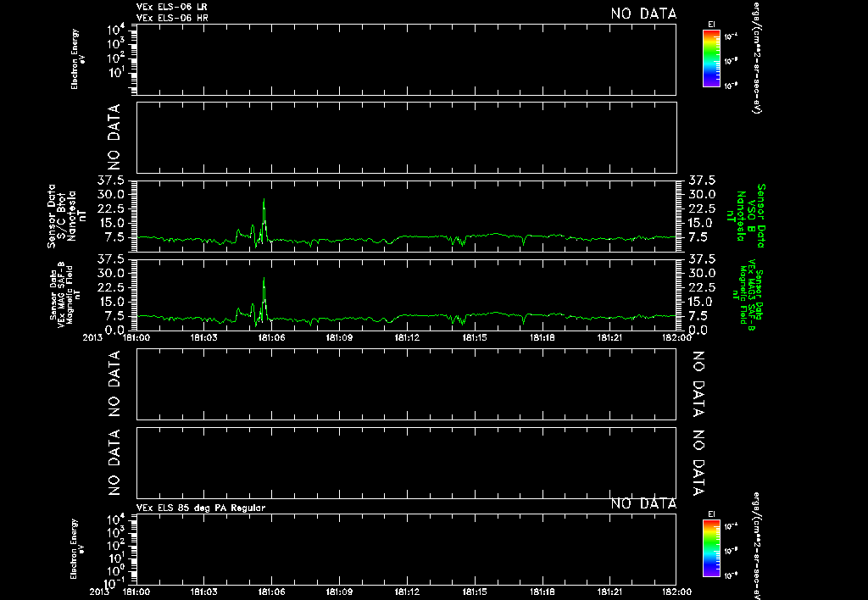Click the 10^1 energy tick of the top panel
This screenshot has width=868, height=600.
pyautogui.click(x=116, y=73)
